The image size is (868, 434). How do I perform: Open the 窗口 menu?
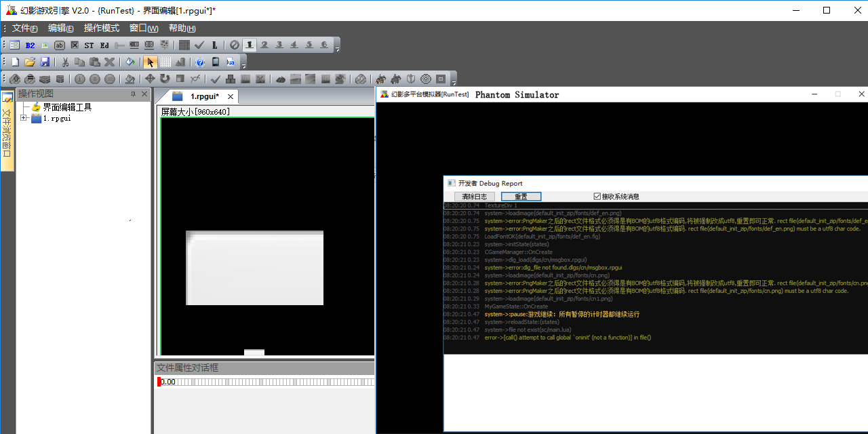[x=143, y=28]
